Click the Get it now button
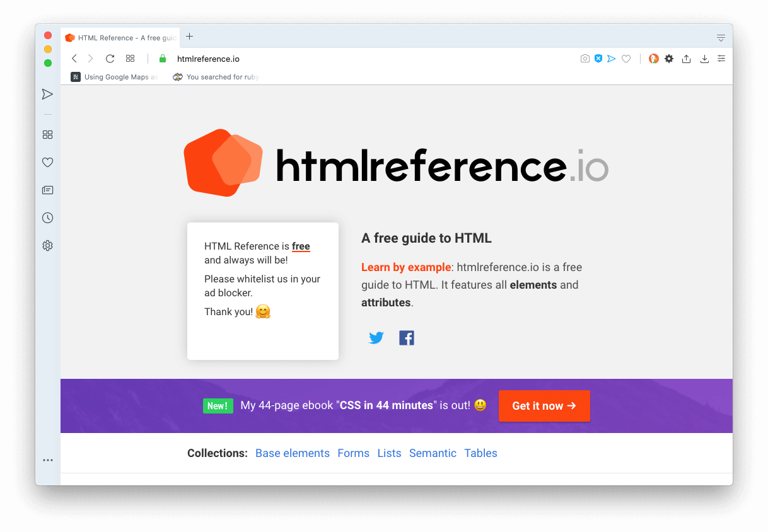Image resolution: width=768 pixels, height=532 pixels. click(x=544, y=406)
